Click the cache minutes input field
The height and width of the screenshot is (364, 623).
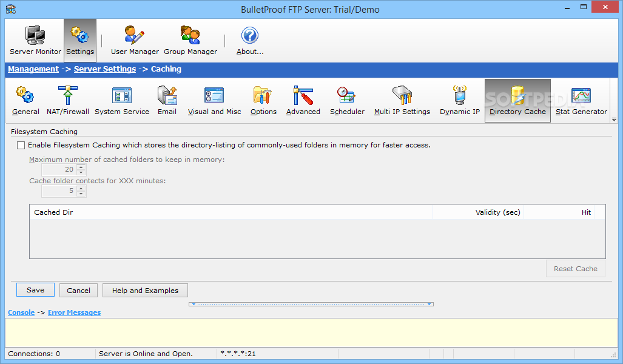tap(59, 190)
